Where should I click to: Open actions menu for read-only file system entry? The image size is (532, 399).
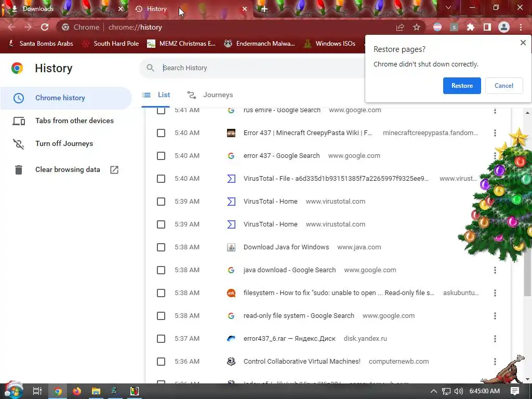[x=495, y=316]
